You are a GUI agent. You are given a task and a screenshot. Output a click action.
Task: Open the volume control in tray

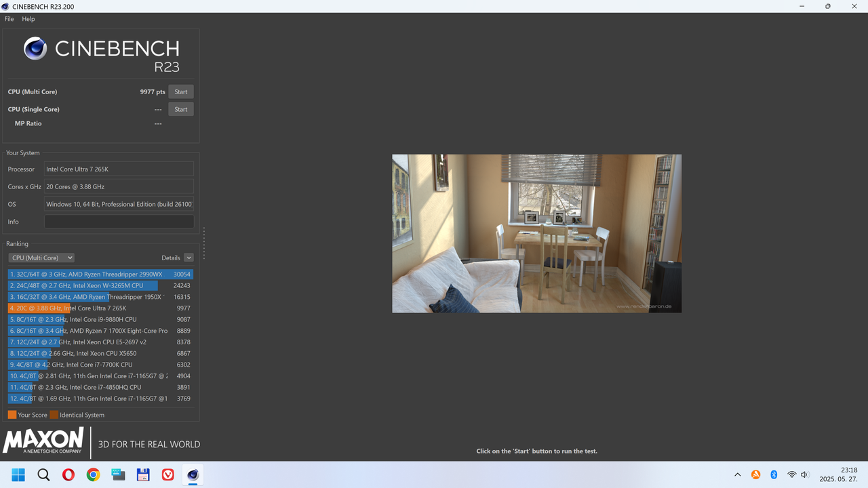point(805,474)
